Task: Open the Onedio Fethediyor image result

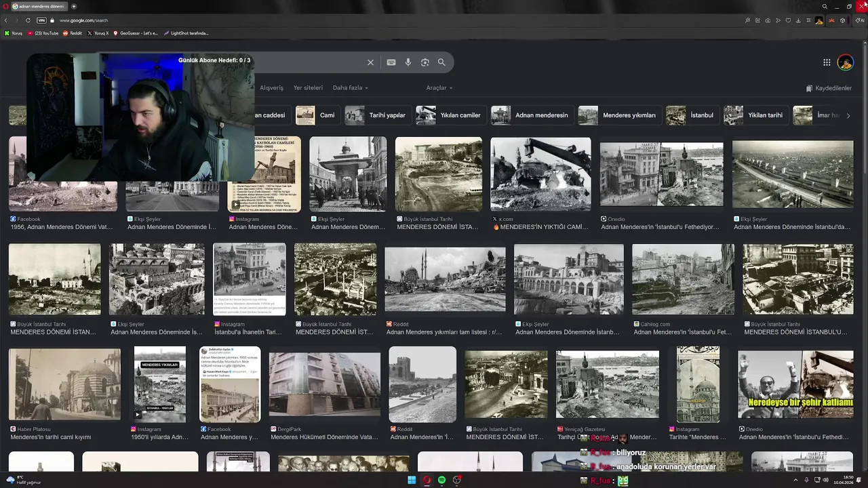Action: (x=661, y=174)
